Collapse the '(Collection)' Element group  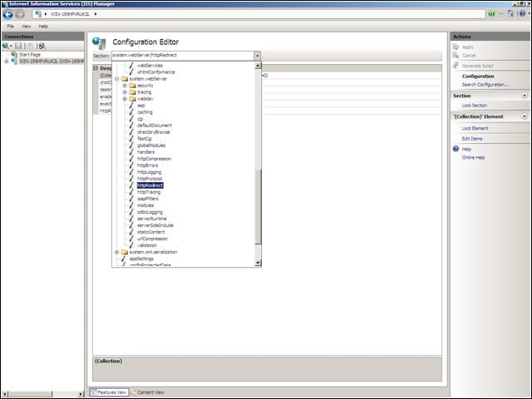click(525, 116)
